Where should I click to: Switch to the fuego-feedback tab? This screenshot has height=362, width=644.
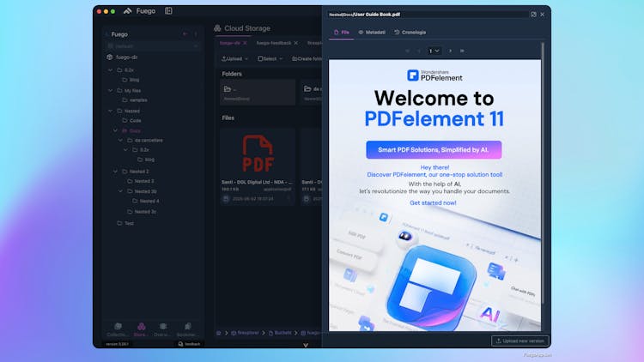(274, 43)
